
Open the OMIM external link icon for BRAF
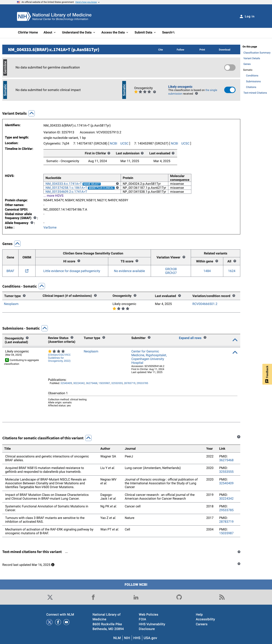(27, 271)
